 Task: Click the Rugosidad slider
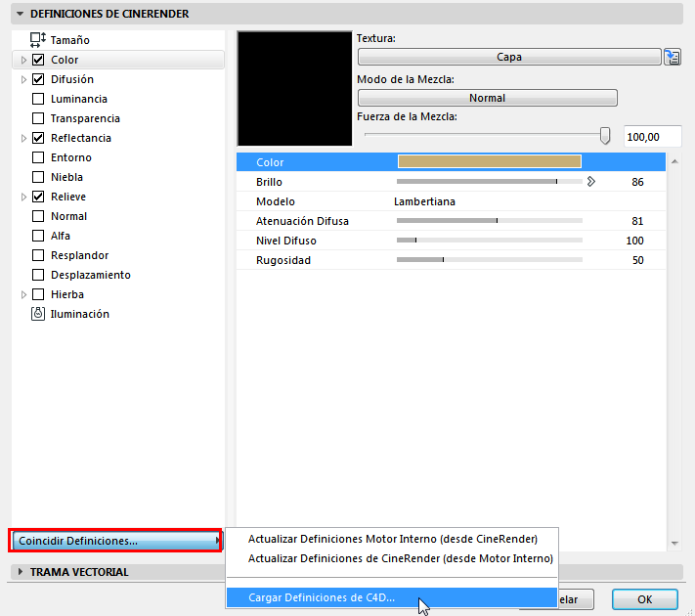click(x=490, y=259)
